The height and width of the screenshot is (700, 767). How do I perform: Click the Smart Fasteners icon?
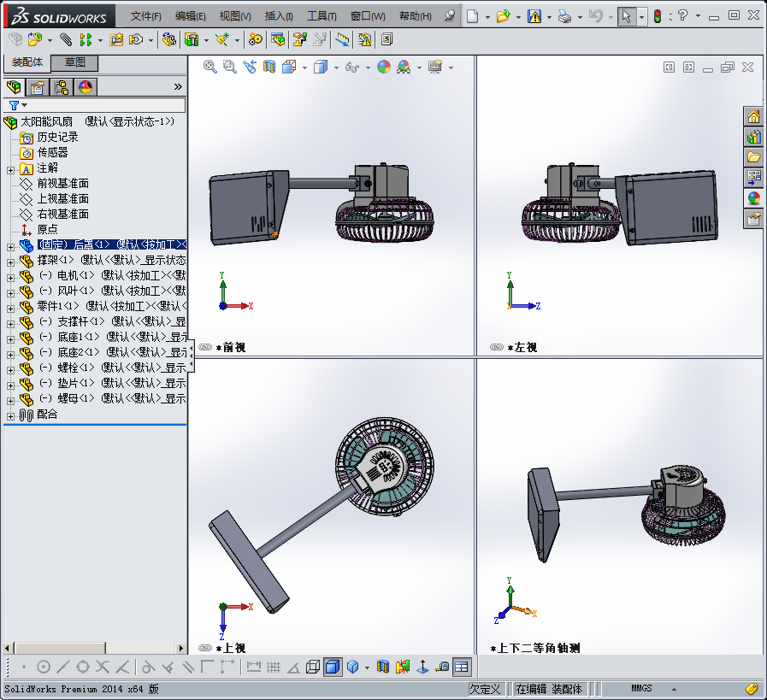click(116, 39)
